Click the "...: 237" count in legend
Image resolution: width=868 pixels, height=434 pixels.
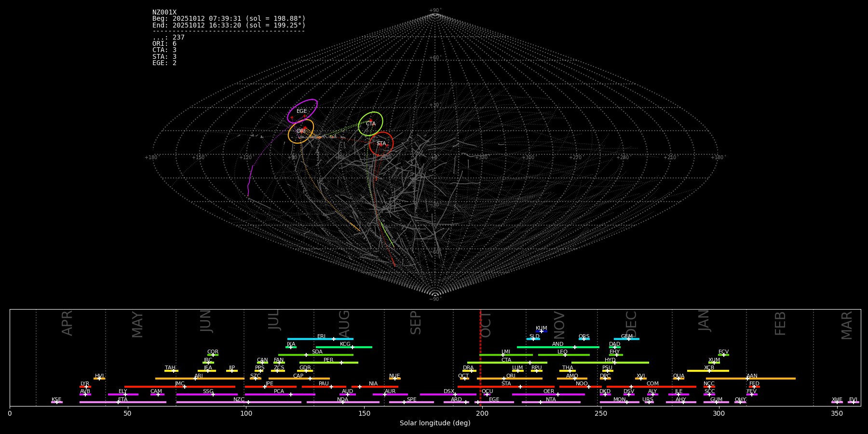pos(168,38)
